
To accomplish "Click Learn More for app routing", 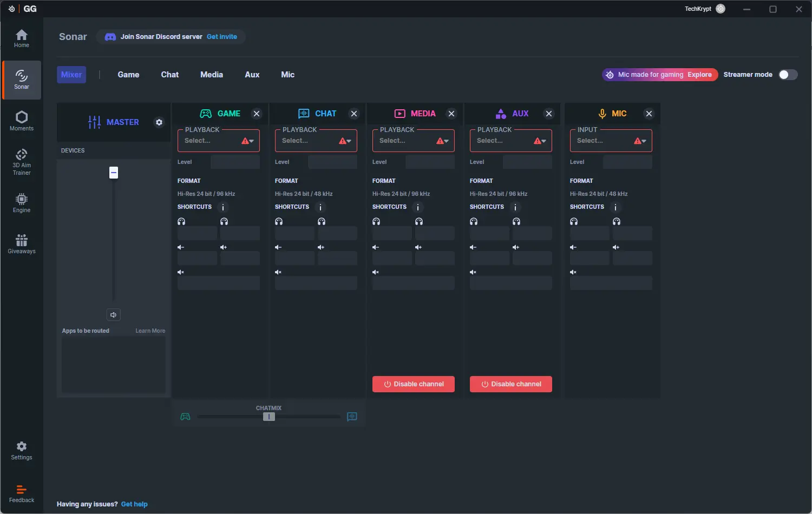I will (150, 331).
